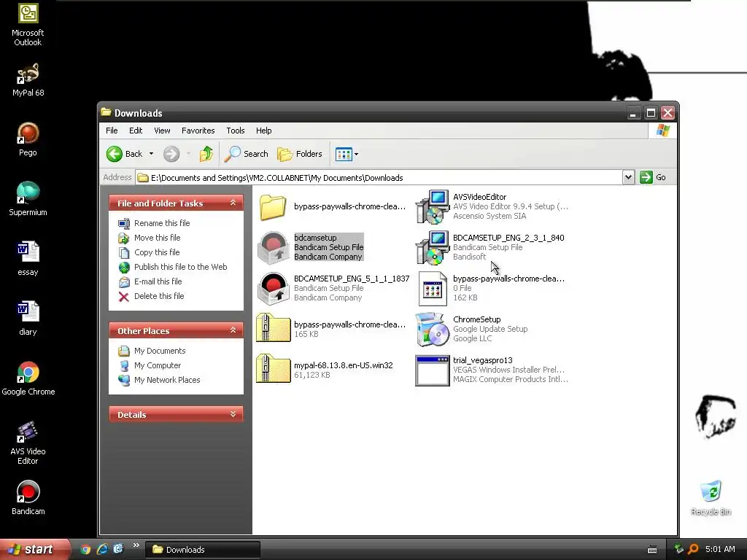Click Rename this file link

click(162, 223)
